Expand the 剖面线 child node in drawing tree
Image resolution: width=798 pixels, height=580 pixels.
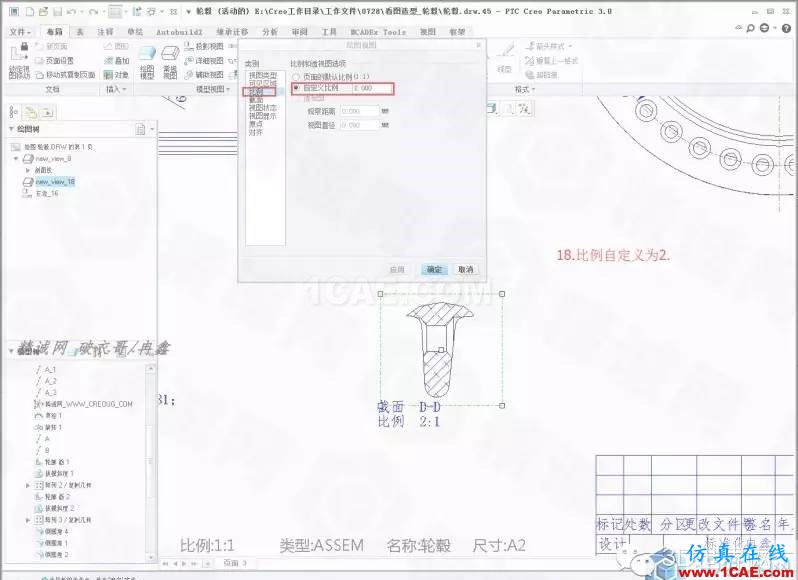[x=27, y=170]
